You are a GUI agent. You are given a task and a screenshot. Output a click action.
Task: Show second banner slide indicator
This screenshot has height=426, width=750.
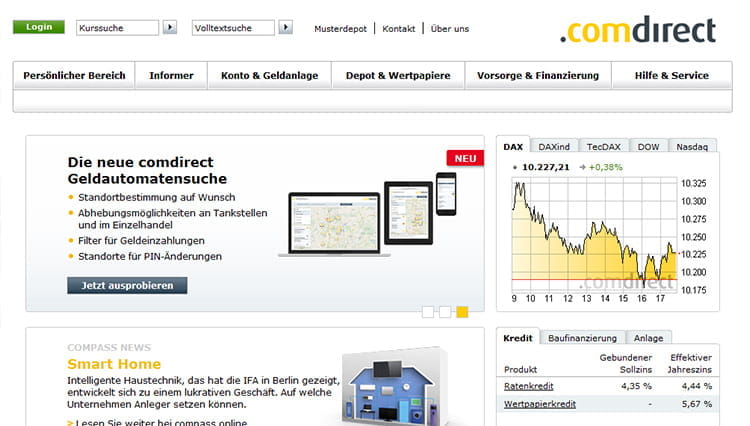click(445, 312)
